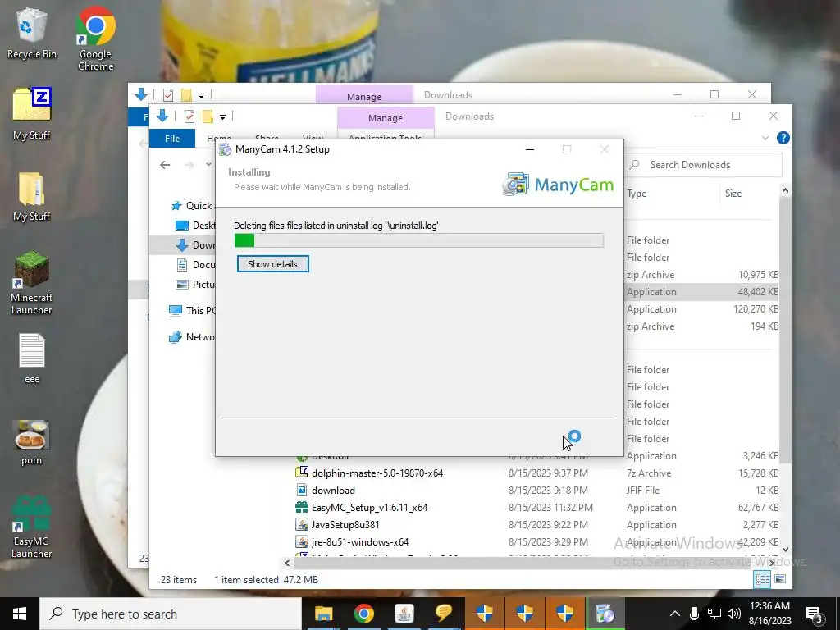Open the volume tray icon
840x630 pixels.
point(734,614)
